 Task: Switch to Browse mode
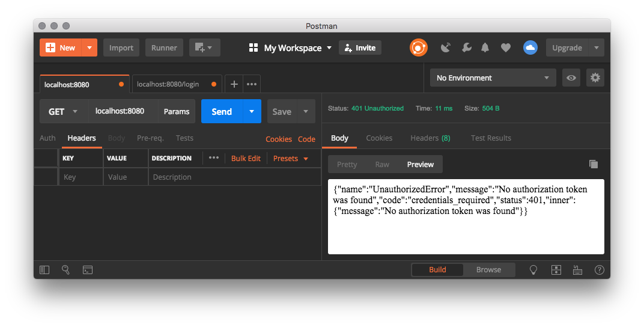pos(488,269)
